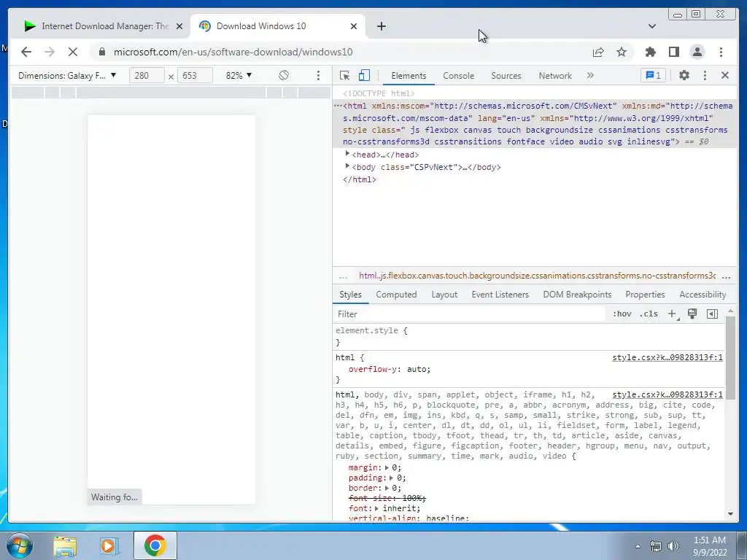
Task: Search tabs dropdown arrow
Action: [x=651, y=26]
